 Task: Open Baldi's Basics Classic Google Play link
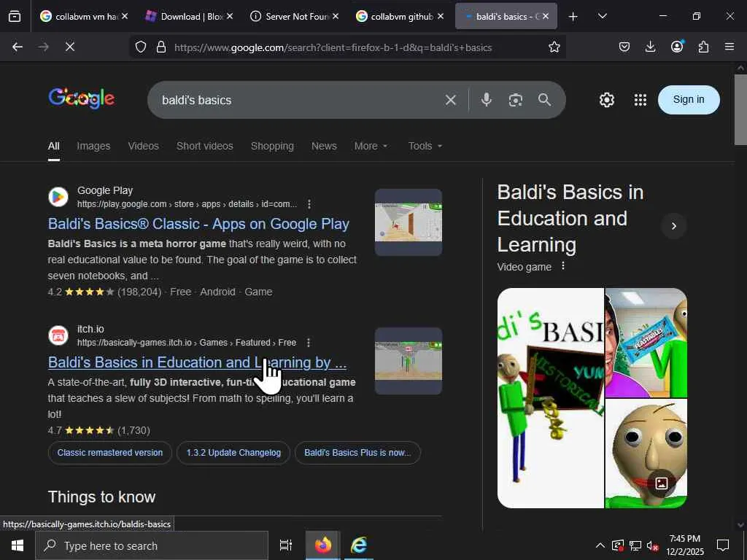click(198, 224)
